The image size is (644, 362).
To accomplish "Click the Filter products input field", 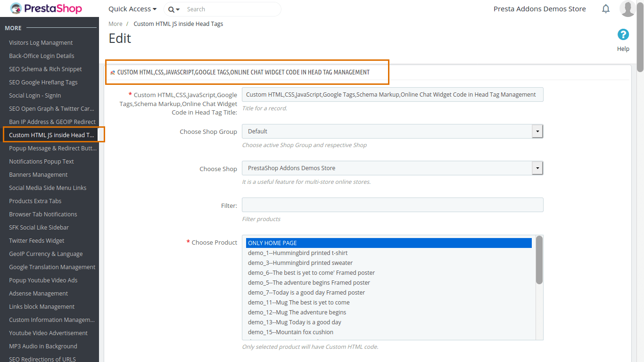I will coord(392,205).
